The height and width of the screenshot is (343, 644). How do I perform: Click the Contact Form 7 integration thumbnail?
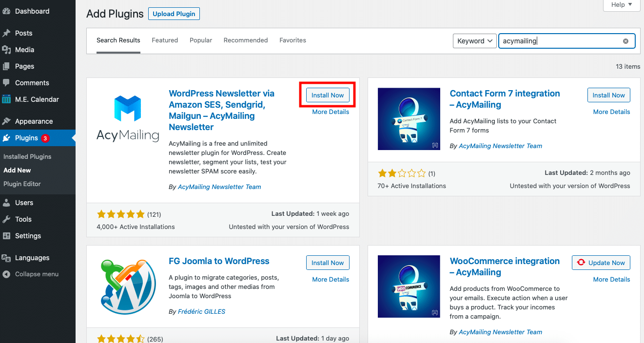click(x=409, y=119)
